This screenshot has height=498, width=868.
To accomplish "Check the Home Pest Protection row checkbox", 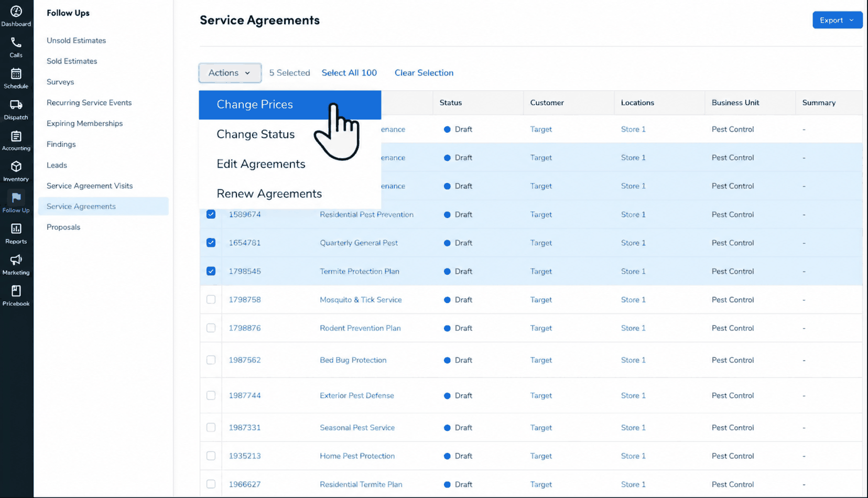I will 211,456.
